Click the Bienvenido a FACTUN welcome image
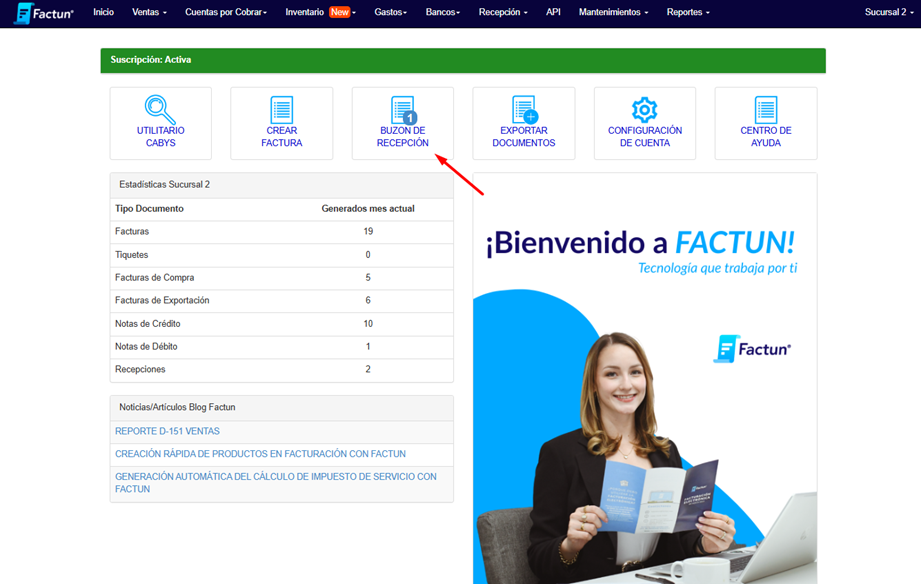The image size is (921, 584). tap(645, 378)
